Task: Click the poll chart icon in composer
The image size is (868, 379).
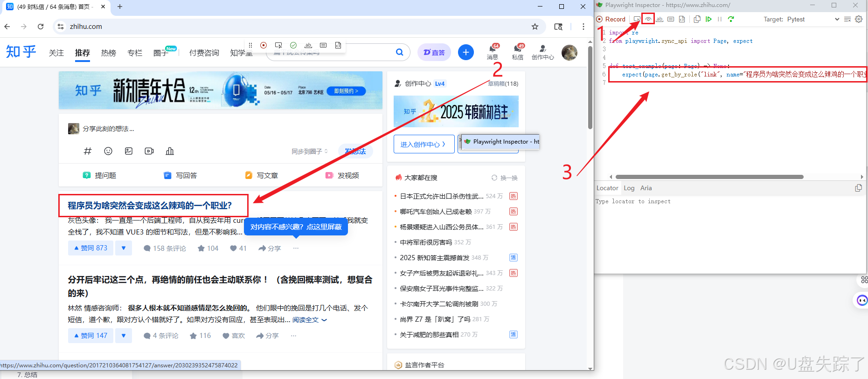Action: click(170, 151)
